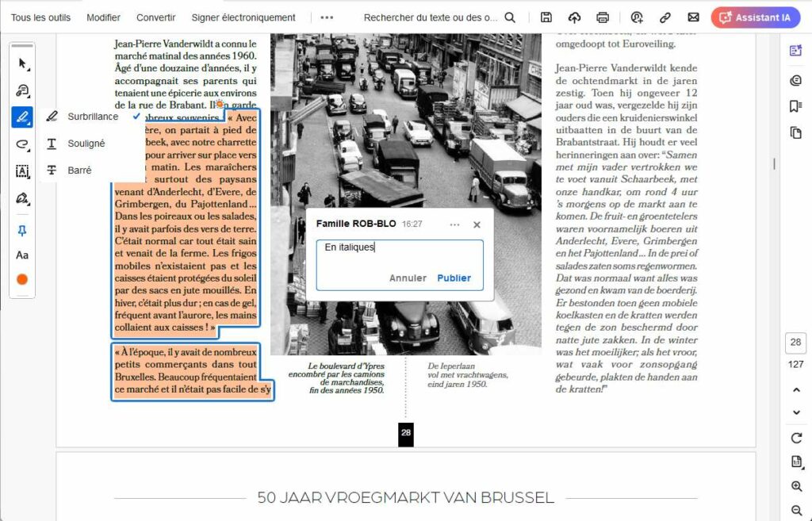
Task: Close the comment popup
Action: point(477,224)
